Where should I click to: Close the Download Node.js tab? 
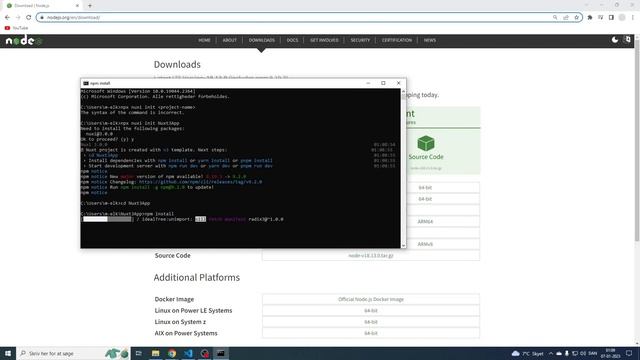[78, 6]
